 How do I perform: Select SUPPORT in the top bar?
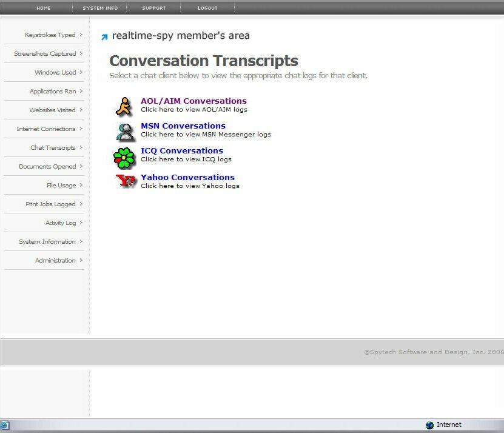pyautogui.click(x=153, y=8)
